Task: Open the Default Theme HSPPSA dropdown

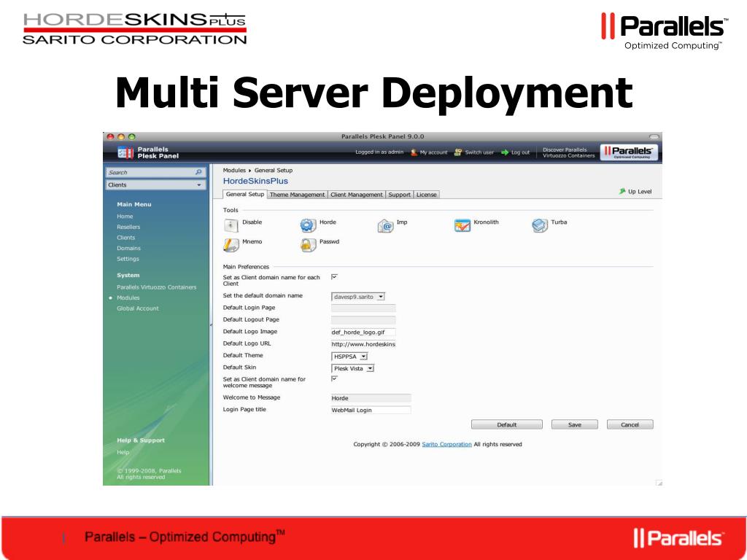Action: point(349,356)
